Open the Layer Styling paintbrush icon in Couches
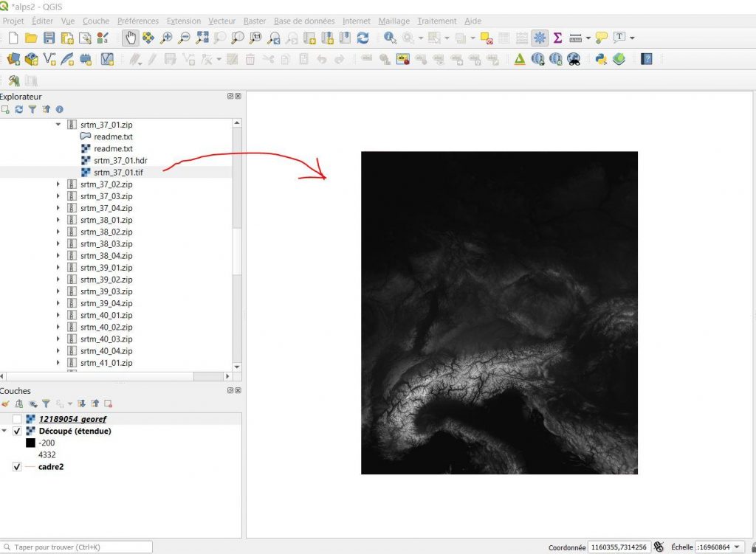The width and height of the screenshot is (756, 554). pos(5,404)
